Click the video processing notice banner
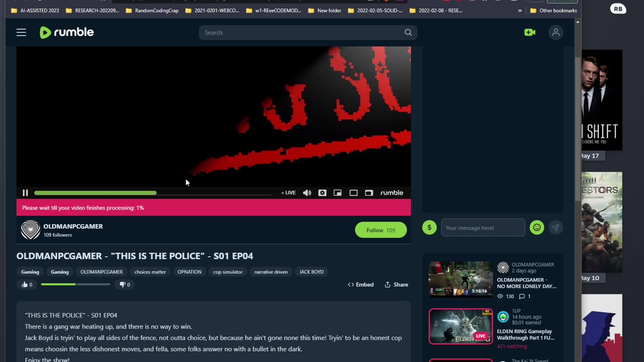 tap(213, 208)
